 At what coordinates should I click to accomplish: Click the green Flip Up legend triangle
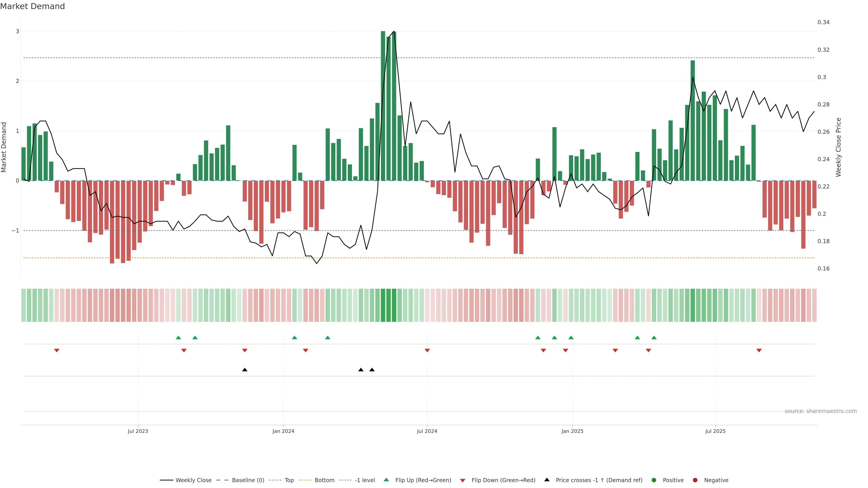click(386, 480)
